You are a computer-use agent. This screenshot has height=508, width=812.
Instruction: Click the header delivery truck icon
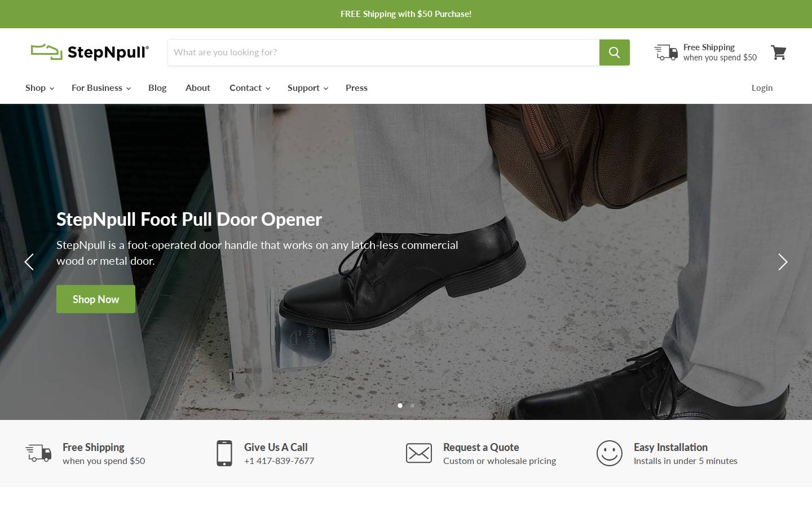[x=666, y=52]
